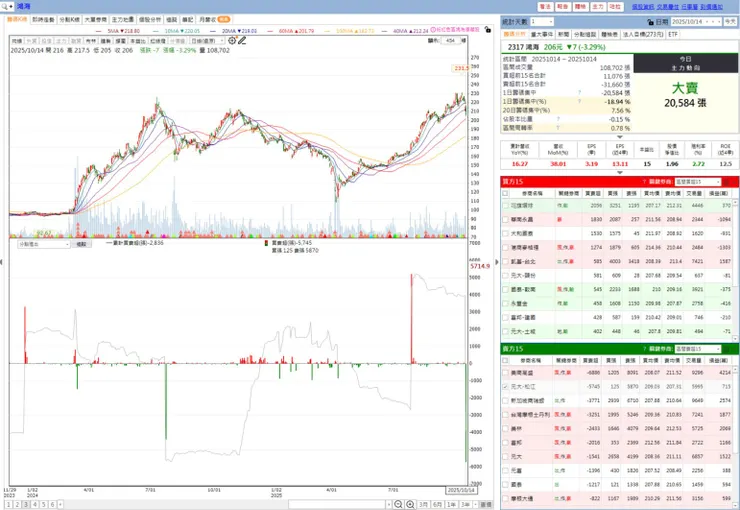Click the 2025/10/14 date marker on chart axis

tap(461, 490)
